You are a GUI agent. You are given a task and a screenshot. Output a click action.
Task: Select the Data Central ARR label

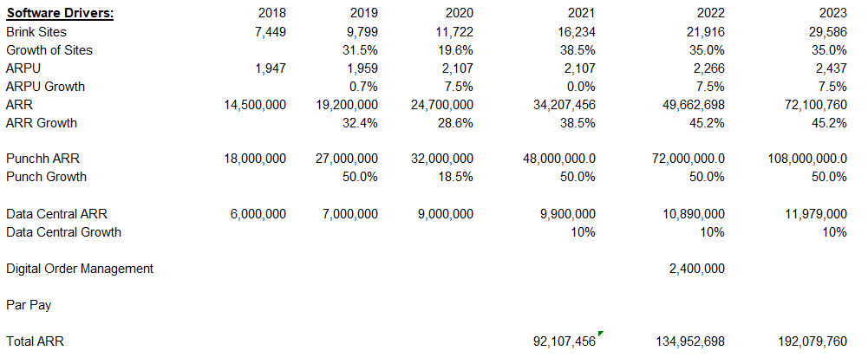tap(56, 213)
